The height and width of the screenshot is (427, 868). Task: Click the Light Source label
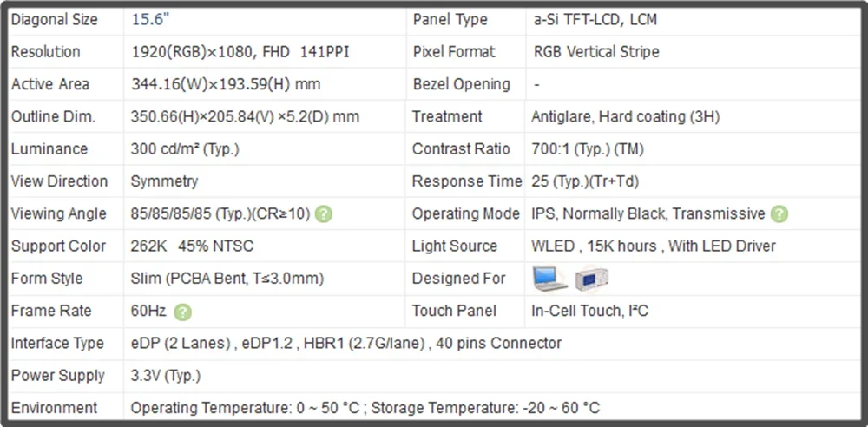coord(455,246)
